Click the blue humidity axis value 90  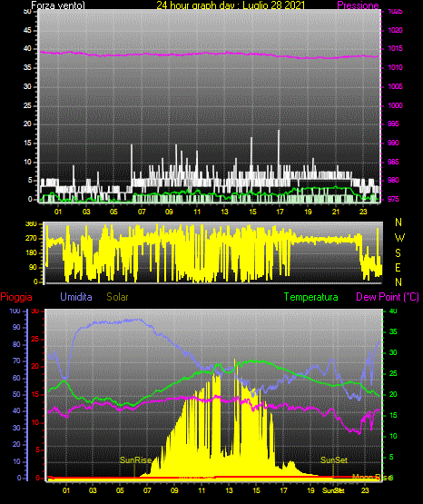pos(16,327)
